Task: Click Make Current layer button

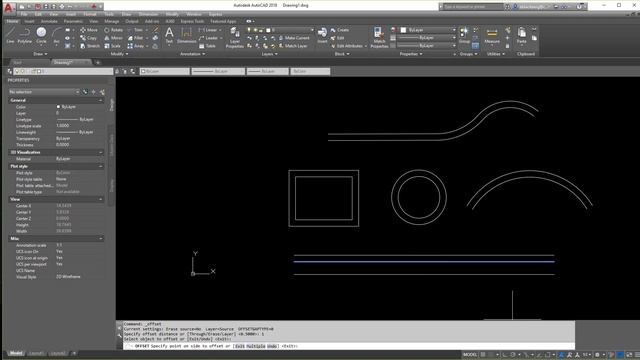Action: click(294, 38)
